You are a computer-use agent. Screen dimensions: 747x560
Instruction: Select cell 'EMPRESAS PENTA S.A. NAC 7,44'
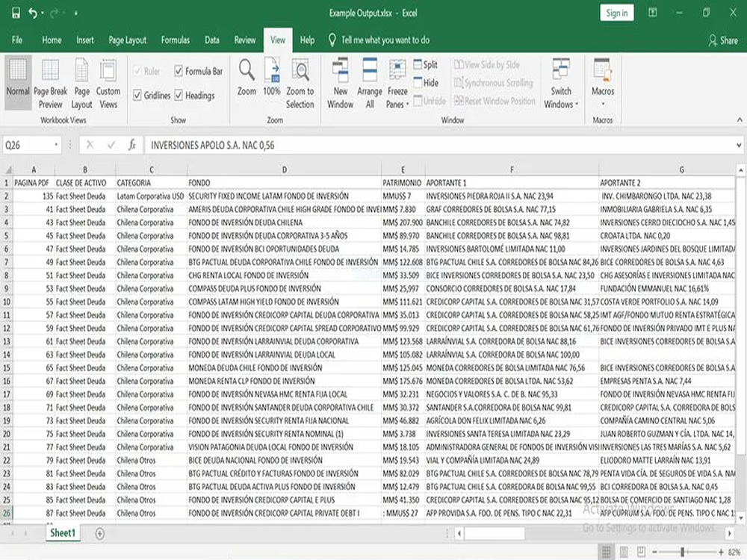[667, 381]
